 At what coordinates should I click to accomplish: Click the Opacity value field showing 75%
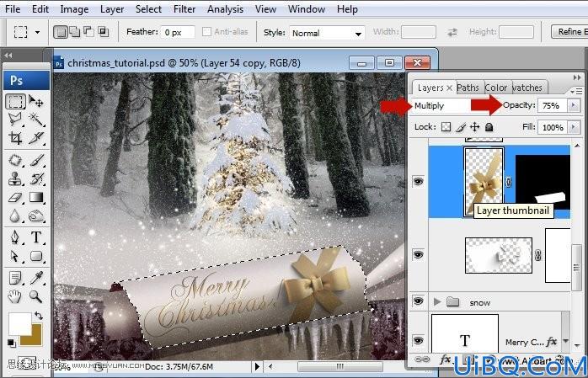click(553, 105)
